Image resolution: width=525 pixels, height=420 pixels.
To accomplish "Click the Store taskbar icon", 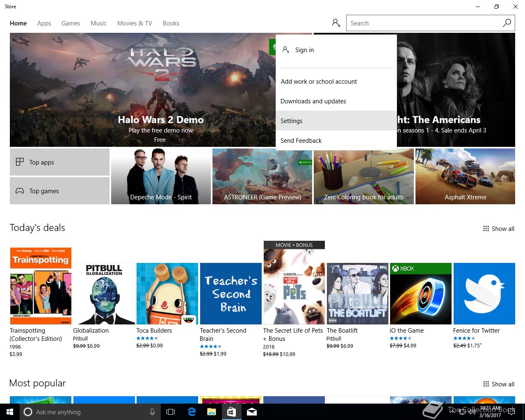I will click(231, 412).
